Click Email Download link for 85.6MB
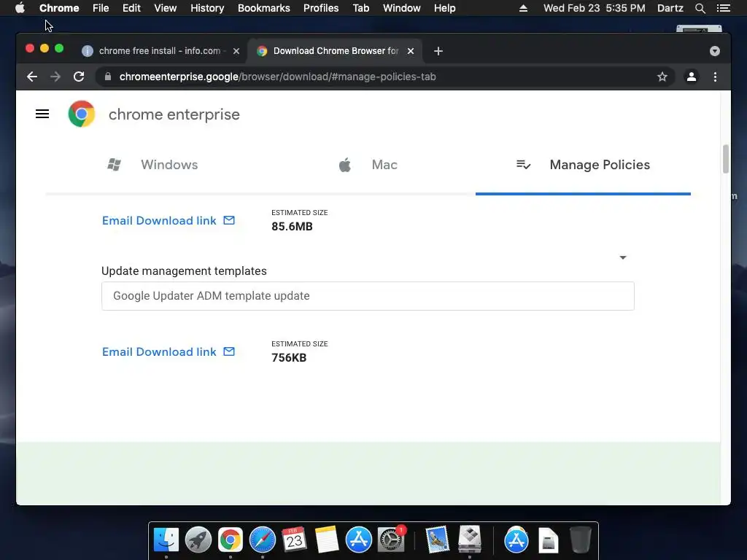 click(x=169, y=220)
